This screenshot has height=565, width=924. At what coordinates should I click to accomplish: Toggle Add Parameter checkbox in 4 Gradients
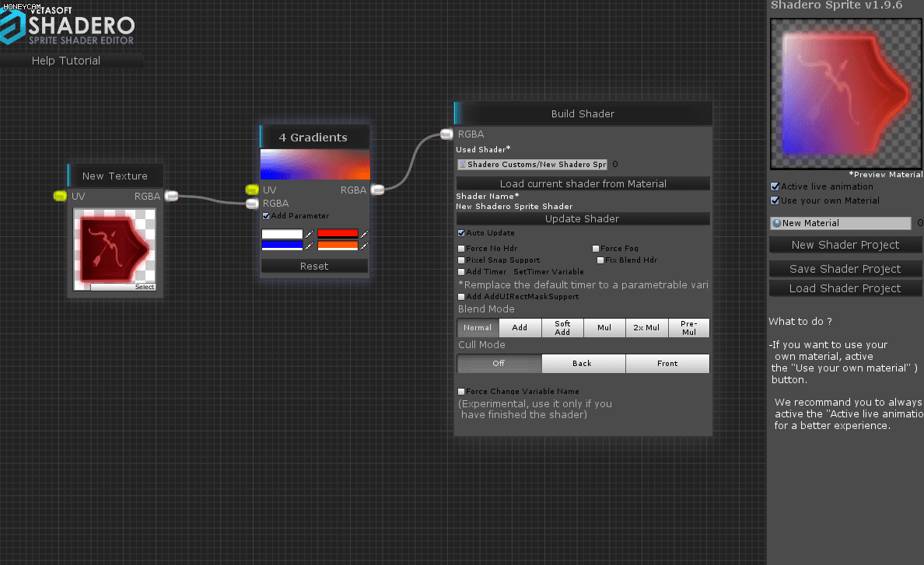[x=266, y=216]
